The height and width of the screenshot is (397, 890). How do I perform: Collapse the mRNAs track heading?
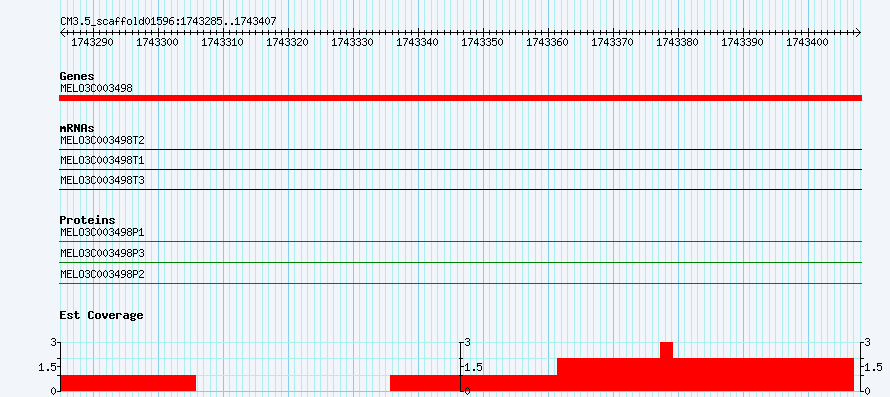tap(77, 128)
